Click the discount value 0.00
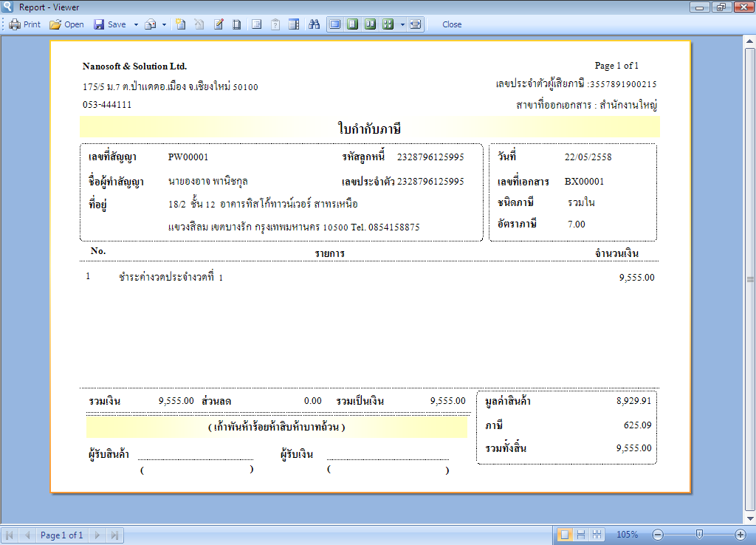The image size is (756, 545). click(312, 401)
